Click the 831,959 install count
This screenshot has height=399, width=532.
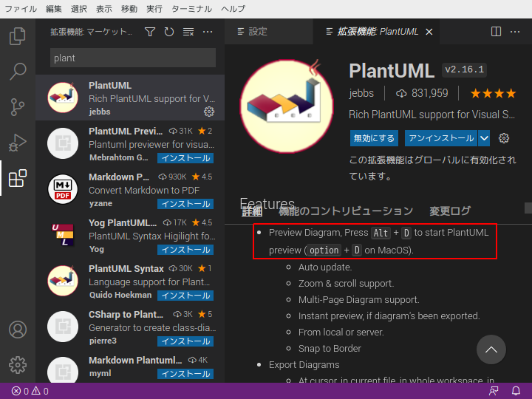[422, 93]
